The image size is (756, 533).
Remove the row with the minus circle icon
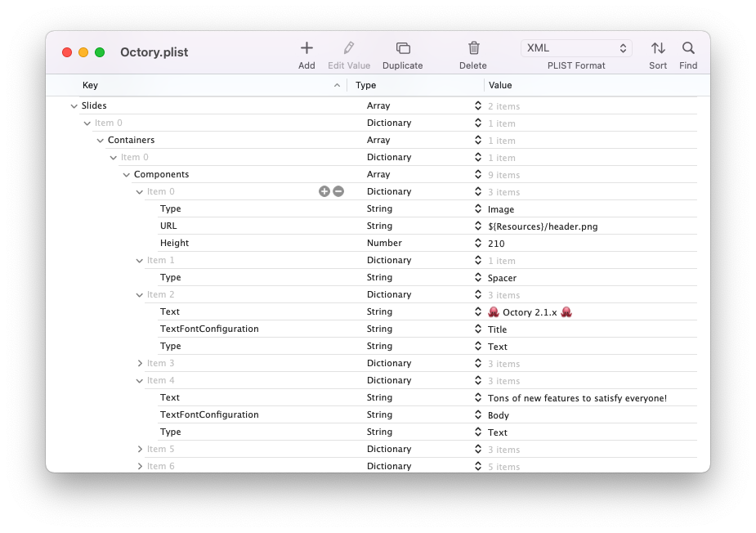pyautogui.click(x=338, y=191)
